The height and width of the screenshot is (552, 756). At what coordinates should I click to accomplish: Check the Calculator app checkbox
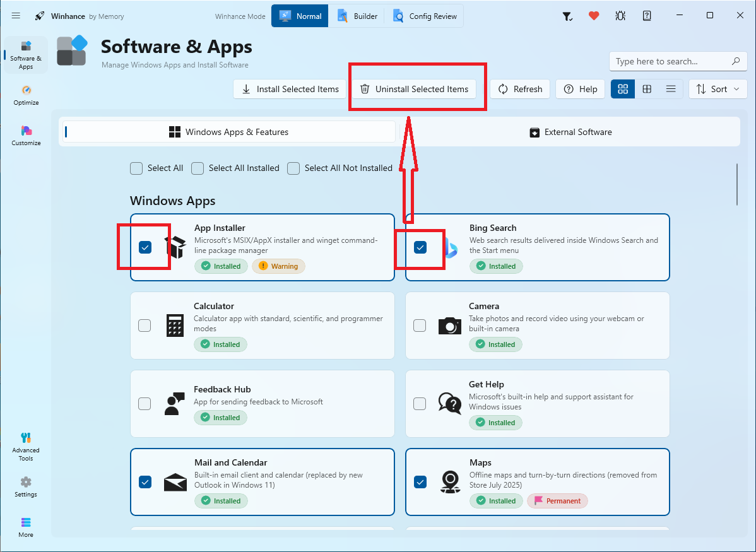[x=145, y=326]
